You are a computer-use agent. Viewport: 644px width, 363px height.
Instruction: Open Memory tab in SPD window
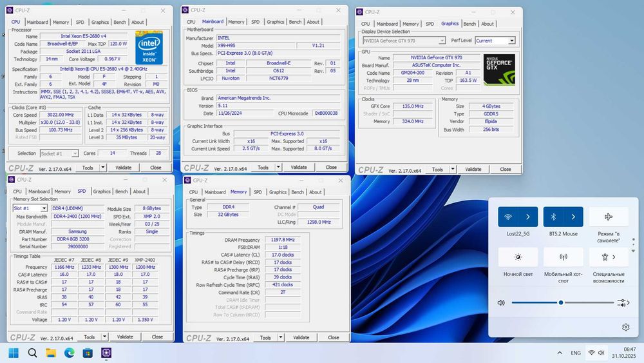pos(62,191)
